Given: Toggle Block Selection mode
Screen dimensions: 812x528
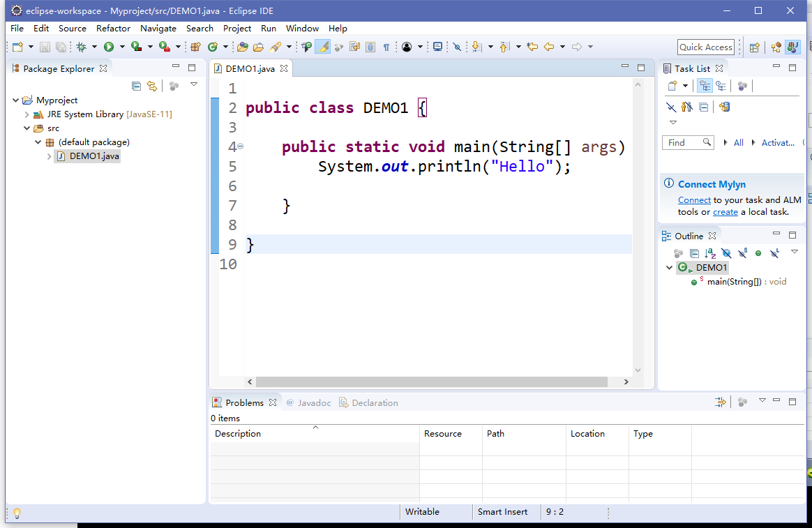Looking at the screenshot, I should click(370, 47).
